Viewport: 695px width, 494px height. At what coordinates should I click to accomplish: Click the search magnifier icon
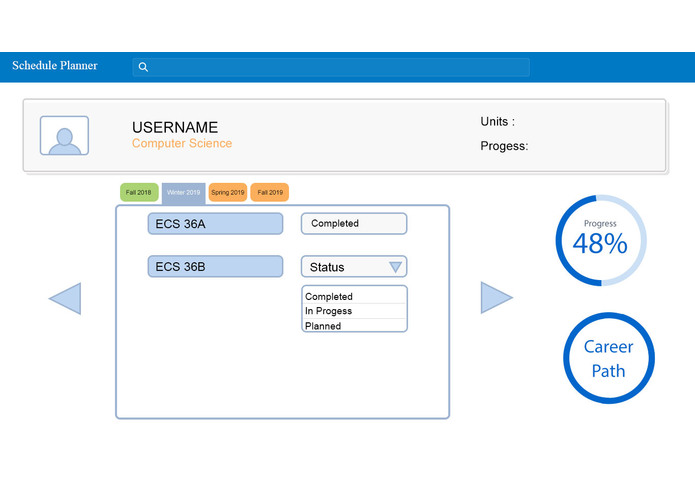(x=143, y=67)
